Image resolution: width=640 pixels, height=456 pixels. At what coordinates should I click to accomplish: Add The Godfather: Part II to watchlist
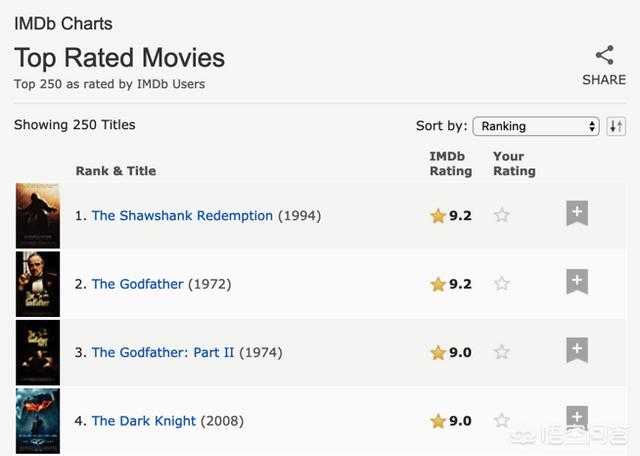point(577,351)
